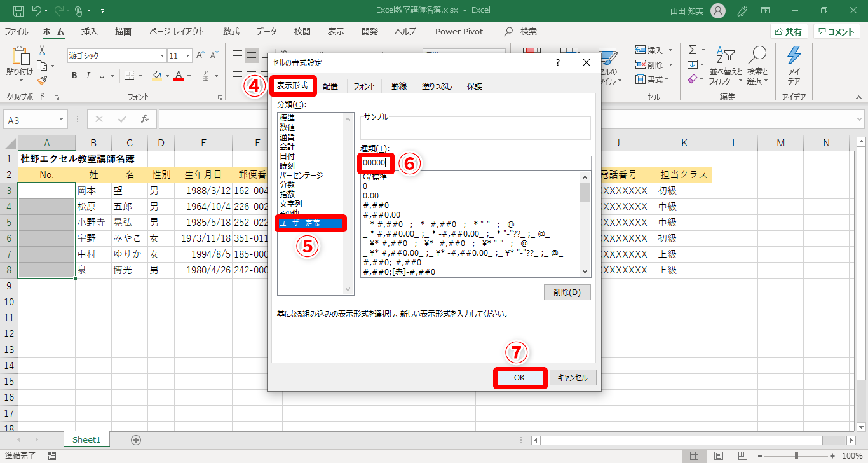
Task: Add a new sheet with the plus icon
Action: tap(135, 439)
